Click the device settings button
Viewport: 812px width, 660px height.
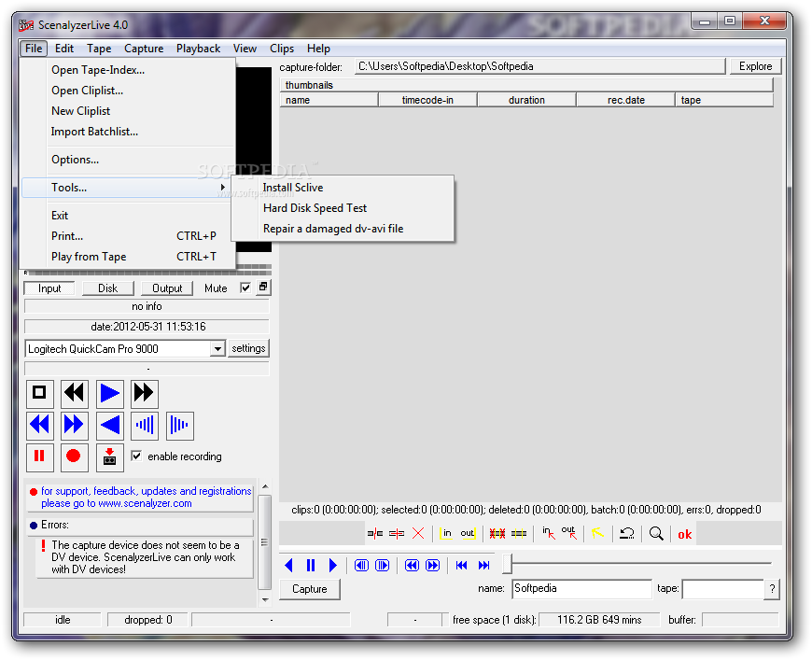[x=248, y=348]
